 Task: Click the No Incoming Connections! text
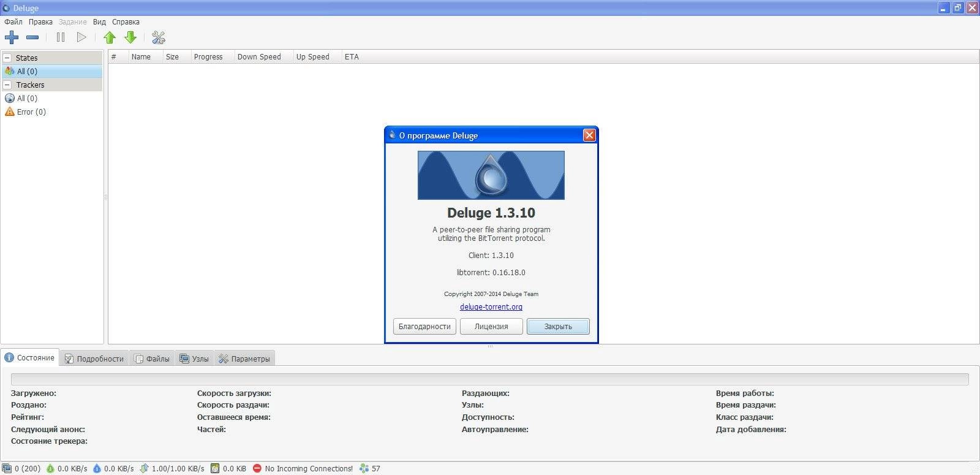(309, 468)
